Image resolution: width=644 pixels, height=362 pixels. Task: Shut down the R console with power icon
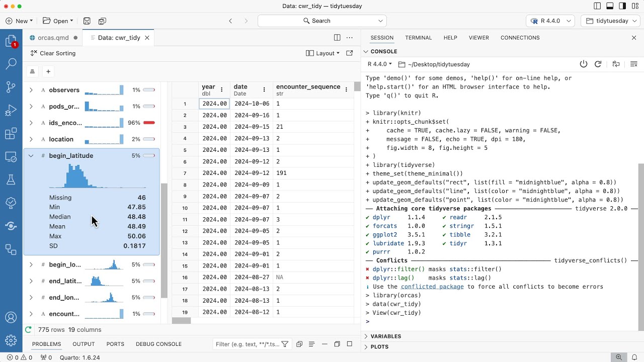pyautogui.click(x=584, y=64)
